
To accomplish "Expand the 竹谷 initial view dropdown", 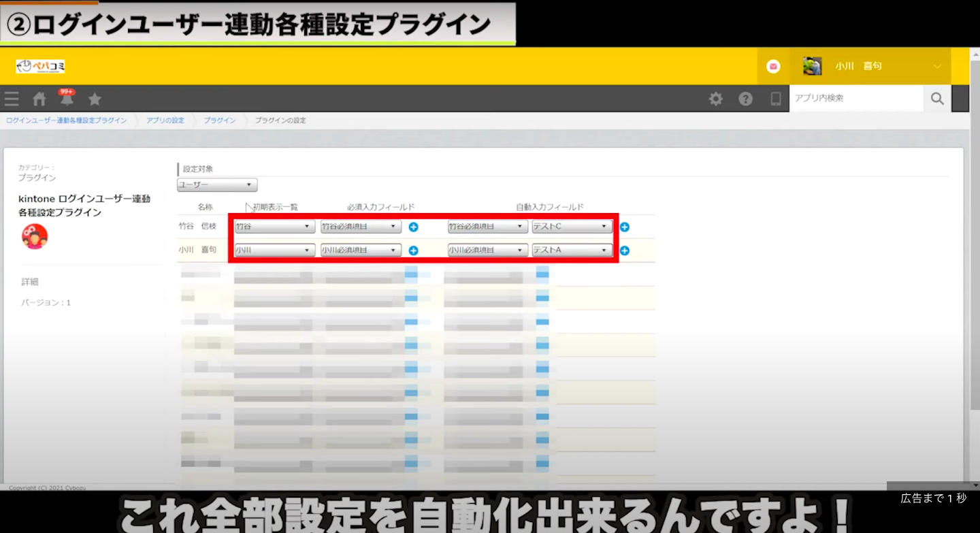I will (x=274, y=227).
